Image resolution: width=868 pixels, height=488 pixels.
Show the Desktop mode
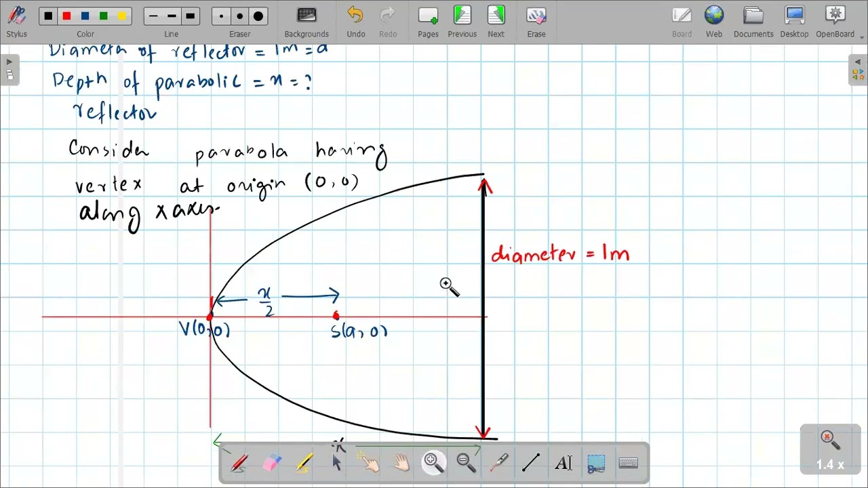[794, 22]
